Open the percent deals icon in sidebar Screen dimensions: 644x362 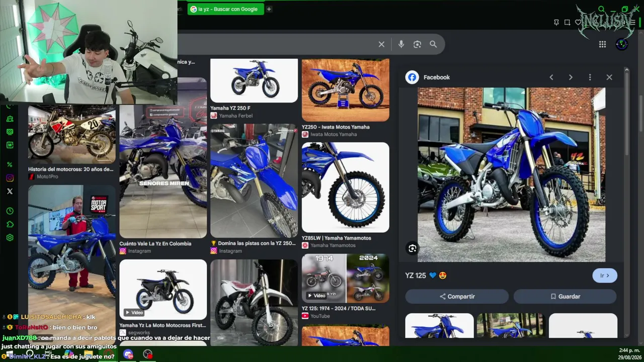(10, 164)
